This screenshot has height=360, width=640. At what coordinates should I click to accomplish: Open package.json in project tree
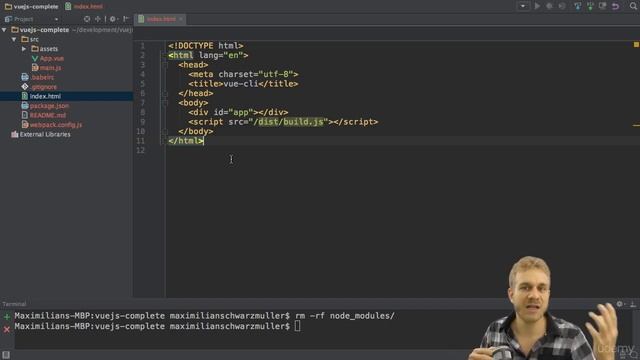pos(45,106)
